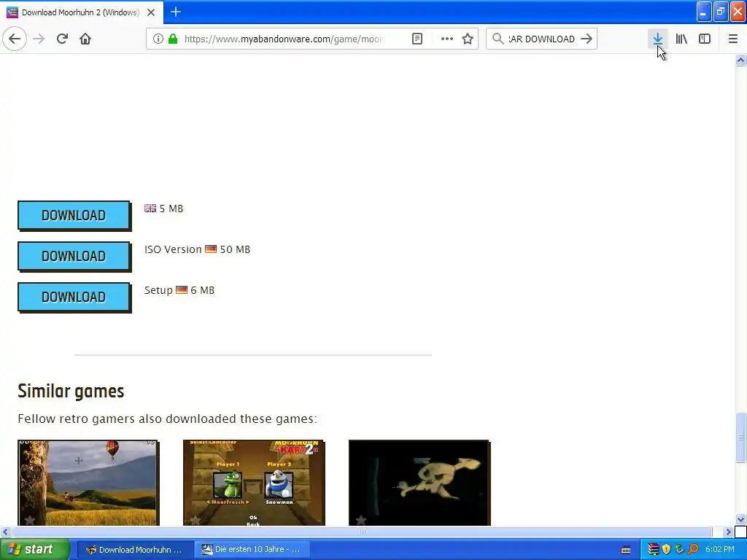
Task: Open the downloads panel
Action: [x=657, y=39]
